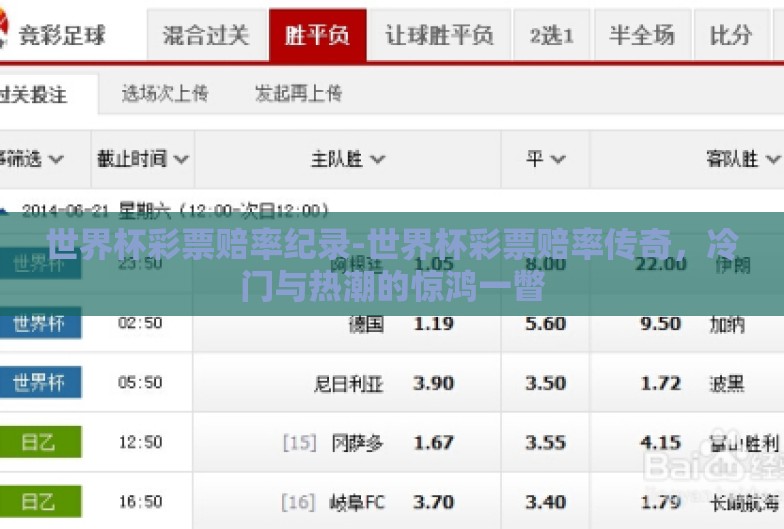
Task: Click the 16:50 deadline time
Action: pos(140,502)
